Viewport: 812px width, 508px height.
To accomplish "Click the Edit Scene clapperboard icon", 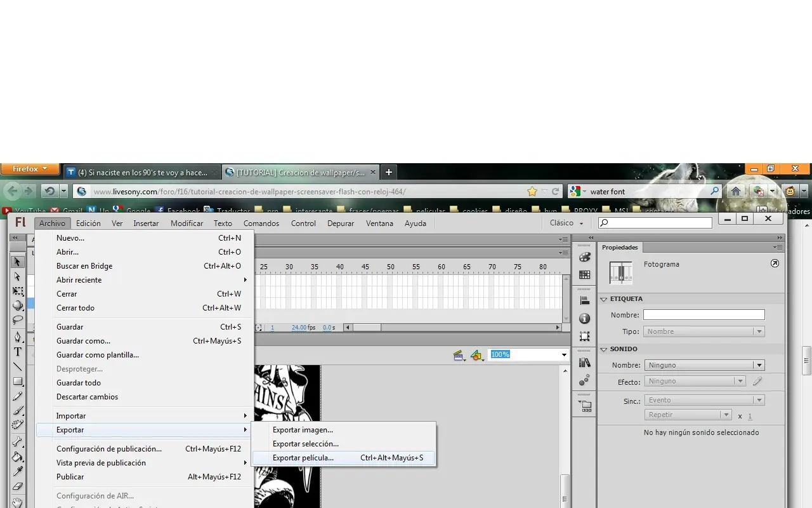I will point(459,356).
